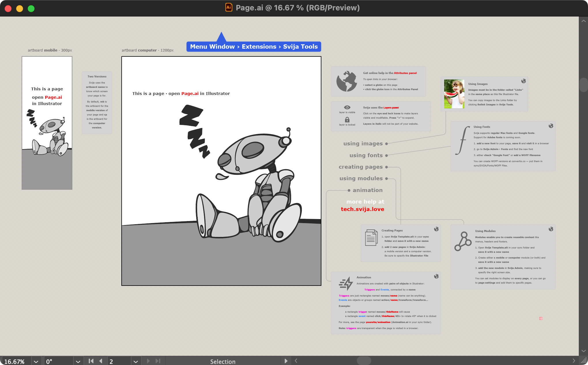This screenshot has height=365, width=588.
Task: Click the Menu Window Extensions Svija Tools label
Action: point(254,47)
